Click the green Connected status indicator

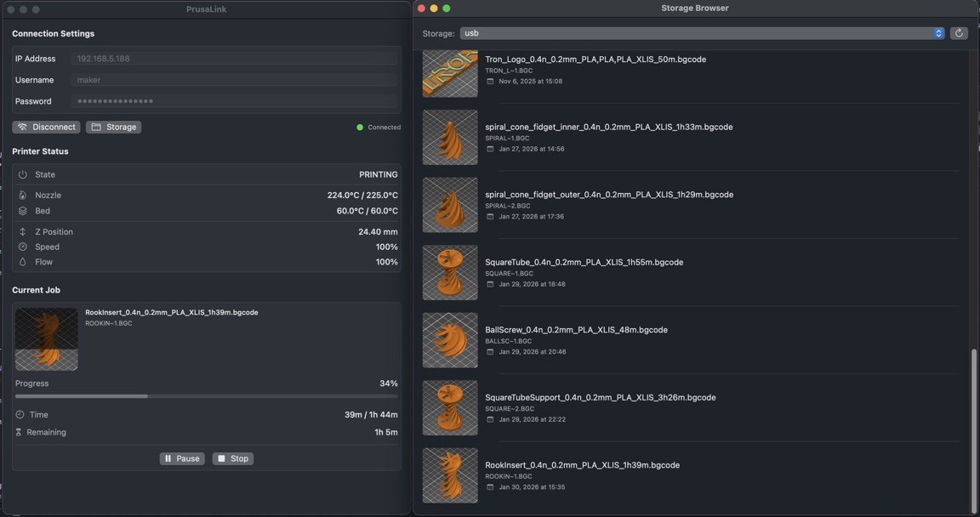[x=360, y=128]
